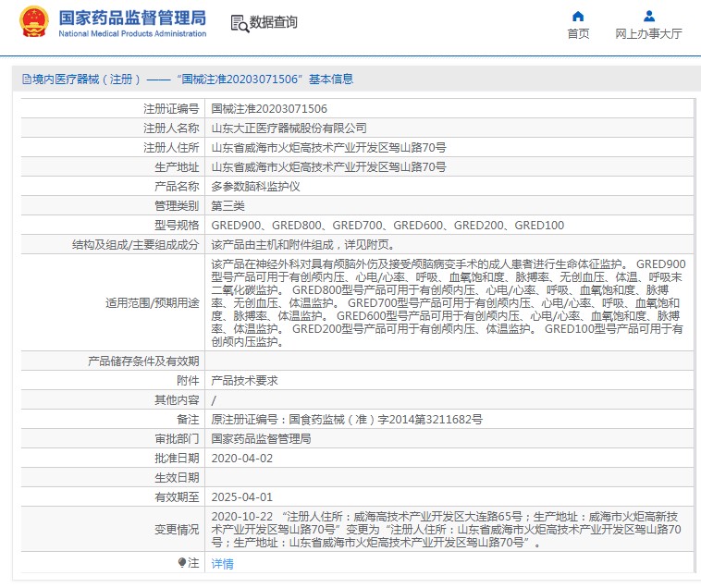This screenshot has width=701, height=588.
Task: Click the 批准日期 row label
Action: pyautogui.click(x=177, y=459)
